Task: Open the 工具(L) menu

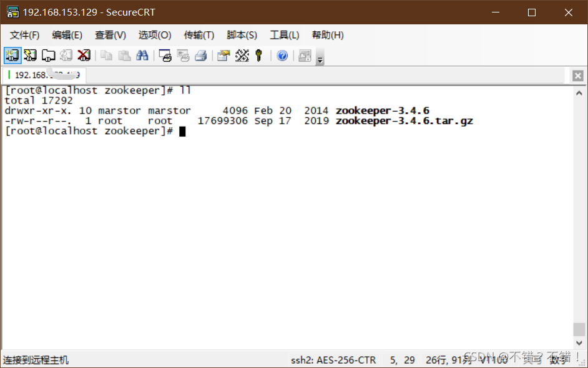Action: click(285, 35)
